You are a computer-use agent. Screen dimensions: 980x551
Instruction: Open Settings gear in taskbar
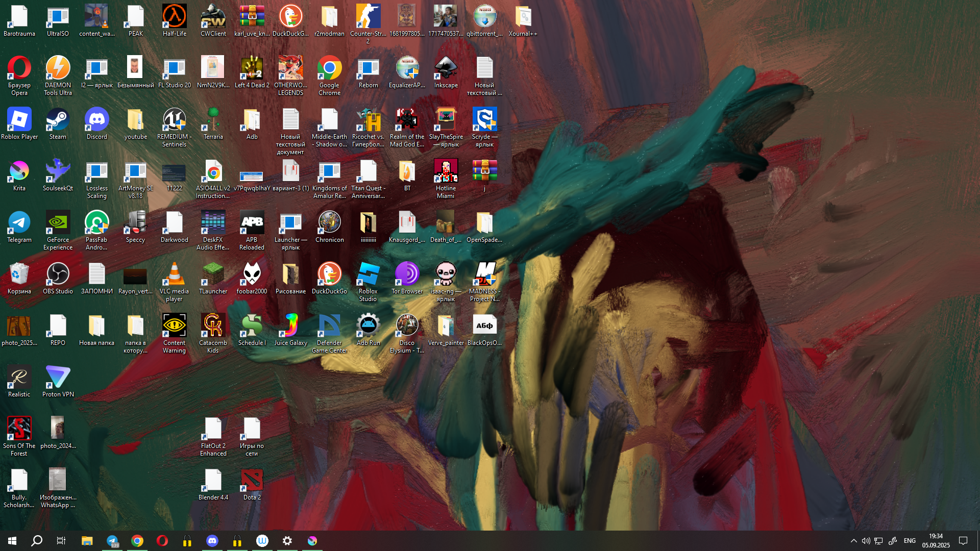pyautogui.click(x=287, y=541)
